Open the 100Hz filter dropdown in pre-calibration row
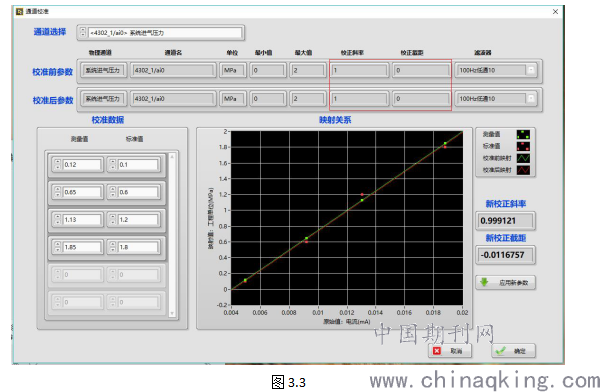Viewport: 600px width, 392px height. (x=531, y=70)
